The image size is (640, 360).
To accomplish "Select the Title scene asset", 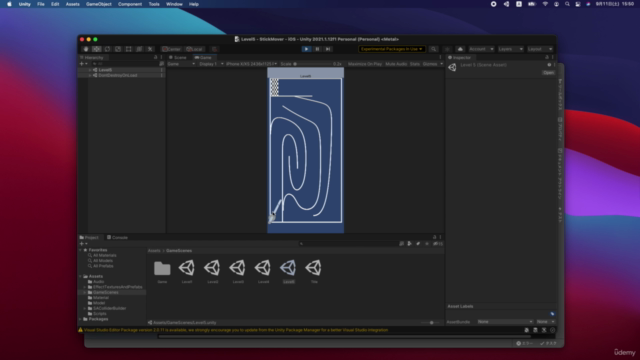I will 313,271.
